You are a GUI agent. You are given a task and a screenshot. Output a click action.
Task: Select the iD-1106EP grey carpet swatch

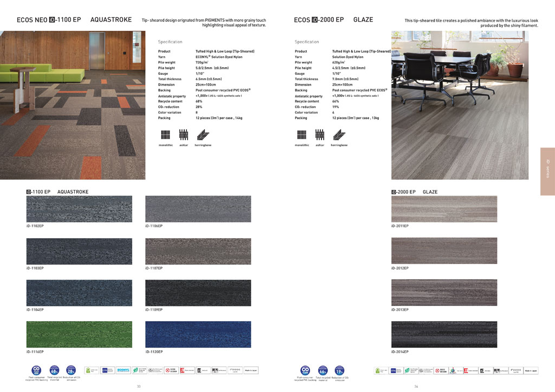pyautogui.click(x=198, y=209)
